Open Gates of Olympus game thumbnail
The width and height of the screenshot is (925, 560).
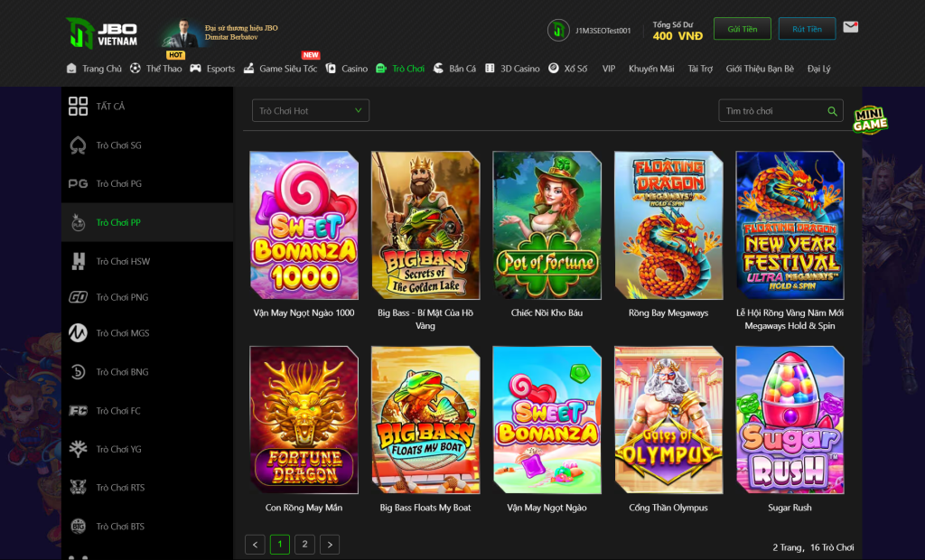tap(668, 420)
